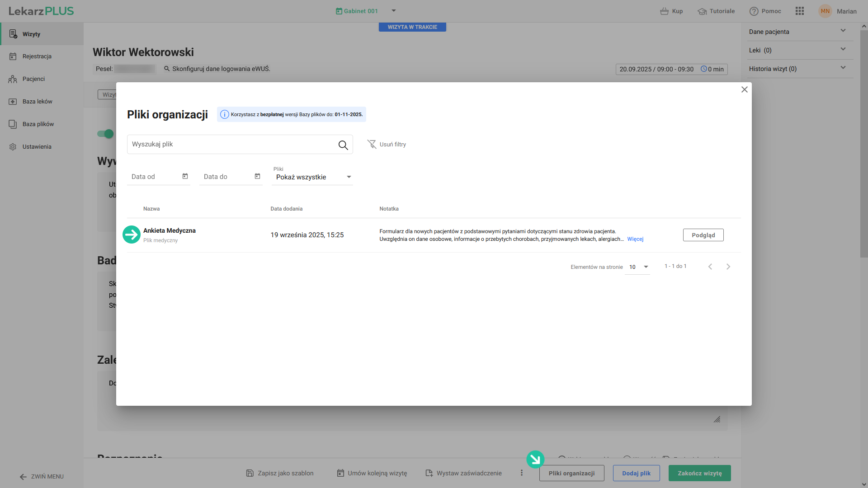Click the green arrow next to Ankieta Medyczna
The image size is (868, 488).
point(132,235)
